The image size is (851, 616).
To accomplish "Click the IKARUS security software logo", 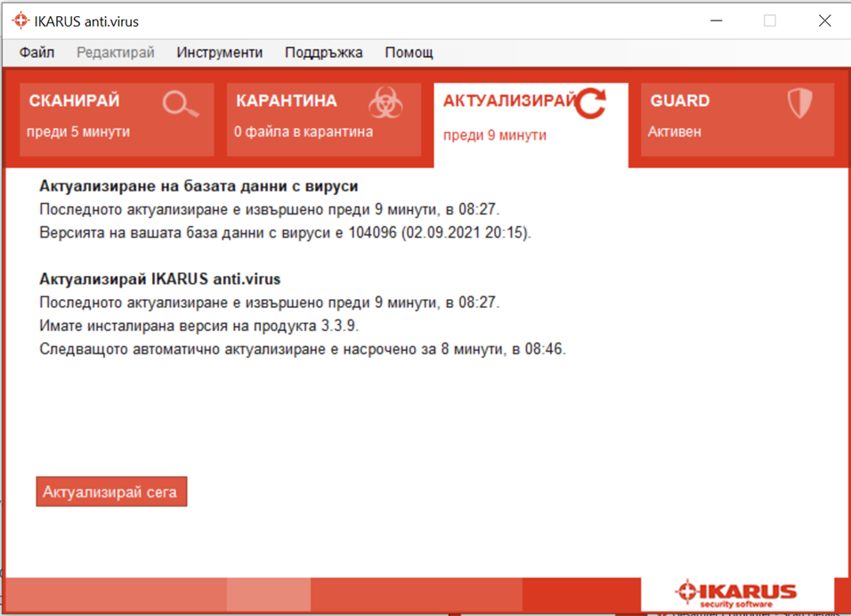I will 736,593.
